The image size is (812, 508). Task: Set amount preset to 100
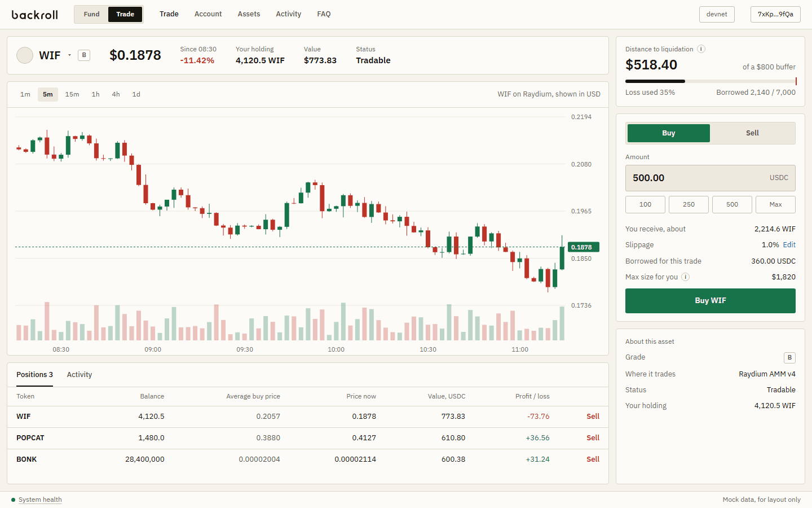(645, 204)
